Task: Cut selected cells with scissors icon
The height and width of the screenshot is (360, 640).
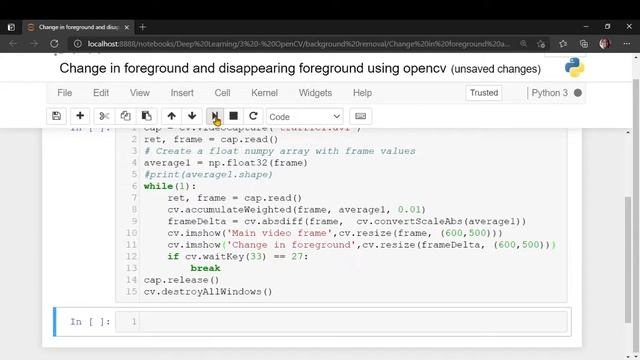Action: [x=104, y=116]
